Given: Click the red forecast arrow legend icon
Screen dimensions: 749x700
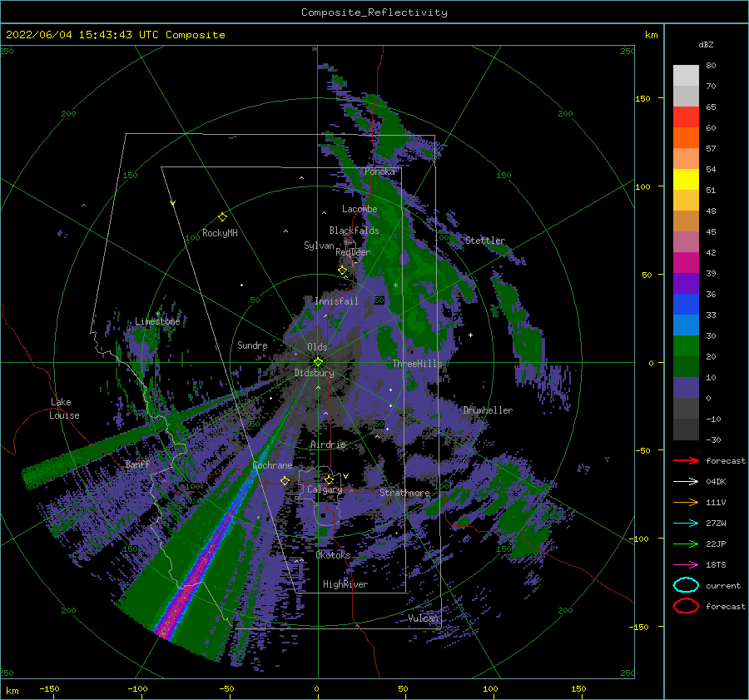Looking at the screenshot, I should (x=686, y=460).
